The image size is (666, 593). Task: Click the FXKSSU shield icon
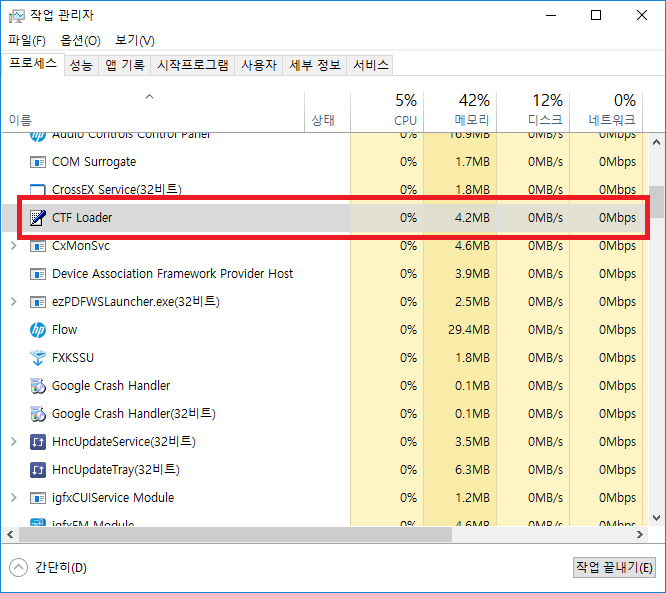pos(38,358)
